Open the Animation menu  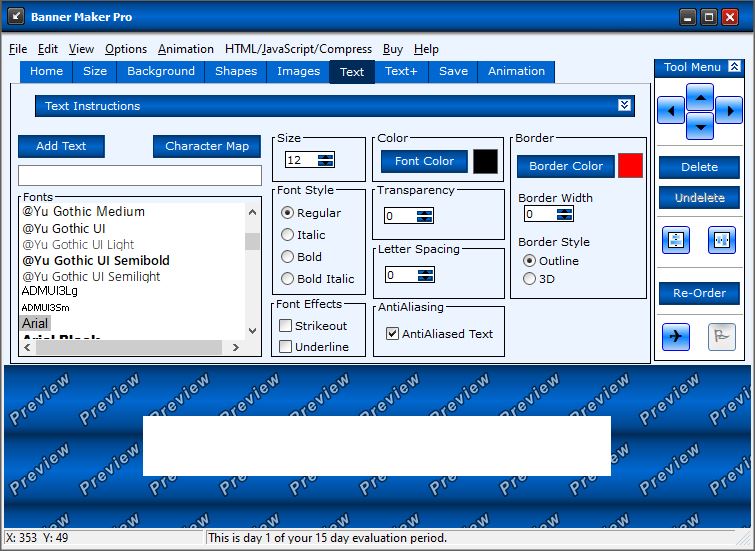(185, 49)
